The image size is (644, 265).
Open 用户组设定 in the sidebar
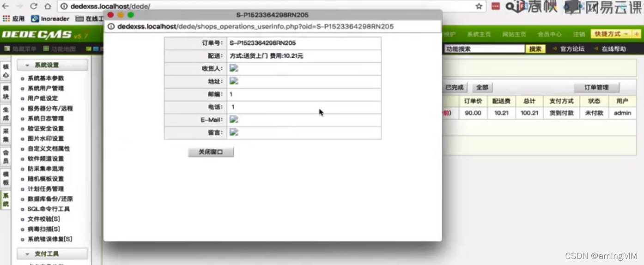[x=43, y=98]
